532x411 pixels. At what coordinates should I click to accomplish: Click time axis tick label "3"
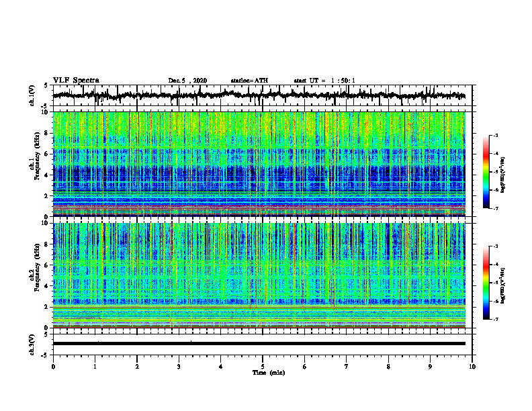[179, 367]
